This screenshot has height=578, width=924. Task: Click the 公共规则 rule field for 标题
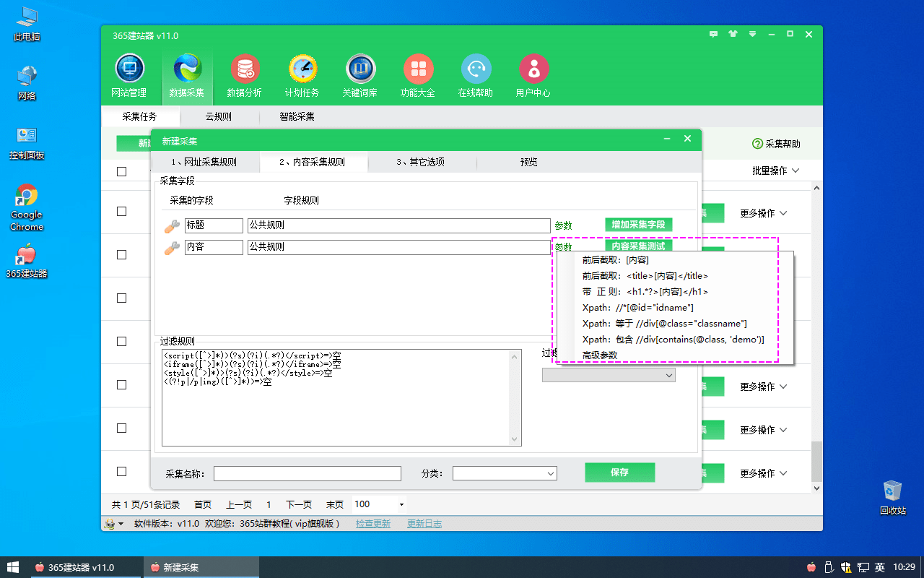click(x=398, y=225)
